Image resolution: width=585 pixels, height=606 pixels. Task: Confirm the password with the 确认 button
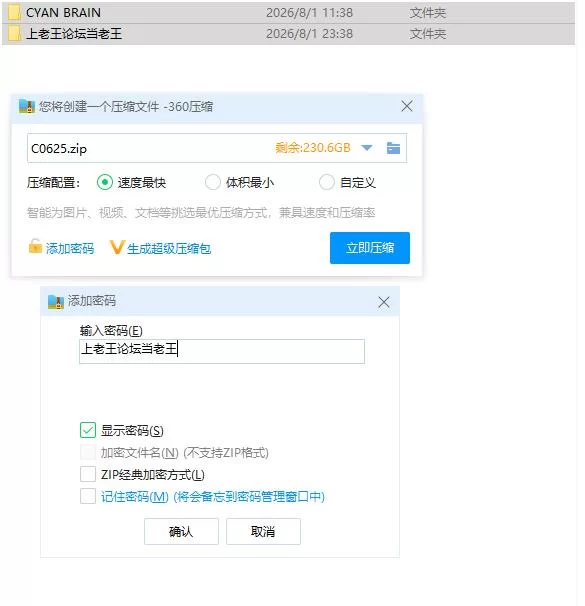pos(181,531)
